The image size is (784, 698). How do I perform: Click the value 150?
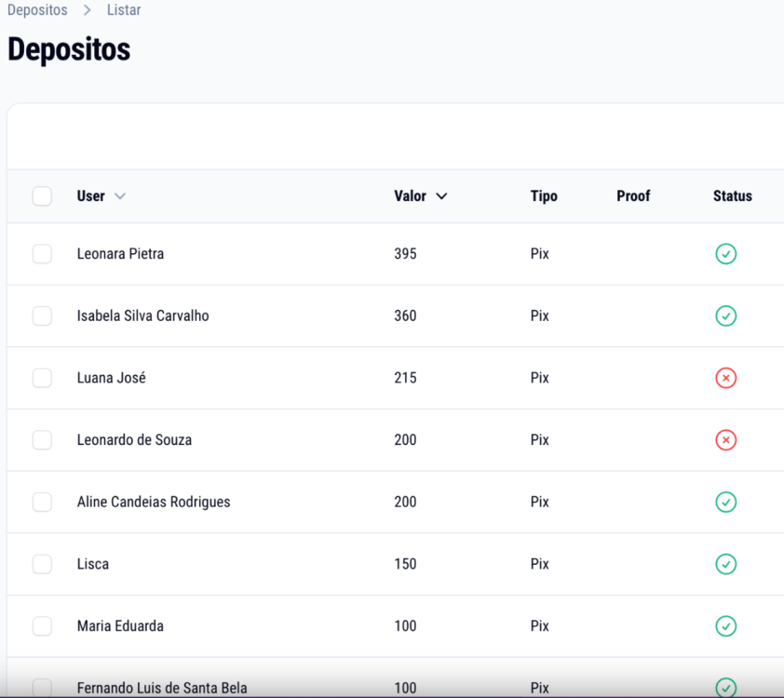[405, 564]
